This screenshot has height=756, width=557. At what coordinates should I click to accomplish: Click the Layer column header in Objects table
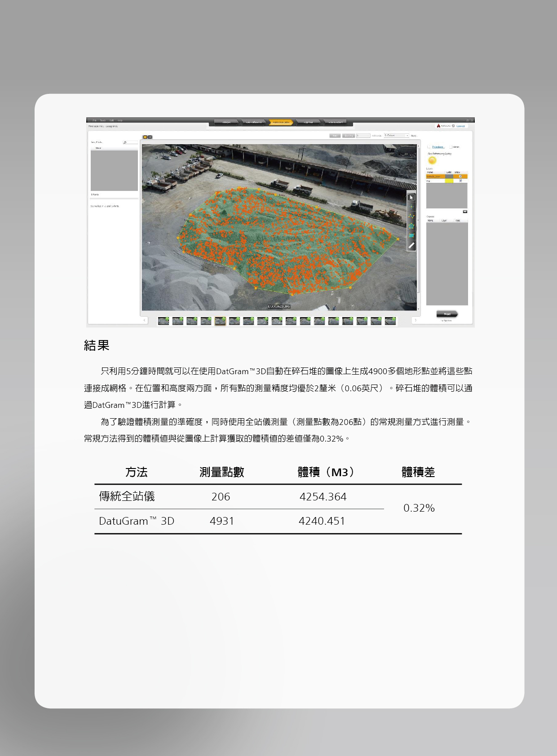point(444,221)
